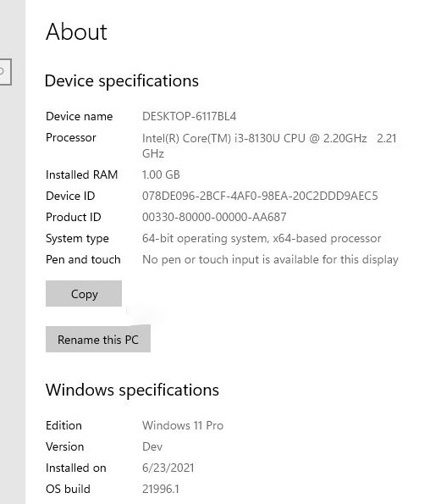
Task: Click the Windows specifications heading
Action: [x=132, y=390]
